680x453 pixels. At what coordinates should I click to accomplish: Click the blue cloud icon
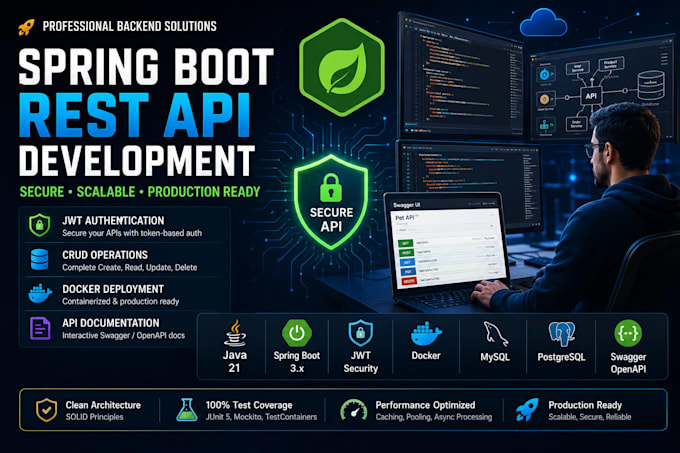(543, 23)
